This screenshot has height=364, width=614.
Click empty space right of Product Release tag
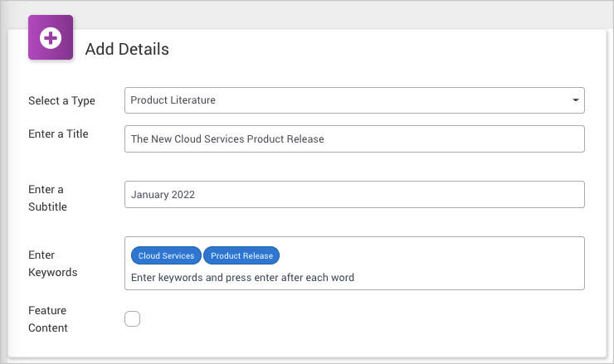point(431,255)
